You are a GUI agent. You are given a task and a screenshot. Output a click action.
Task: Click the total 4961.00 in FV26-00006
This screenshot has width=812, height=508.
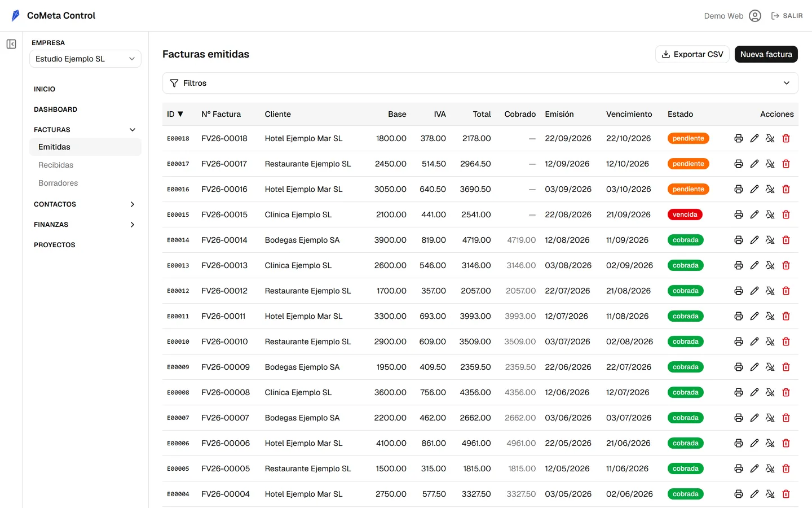tap(476, 443)
